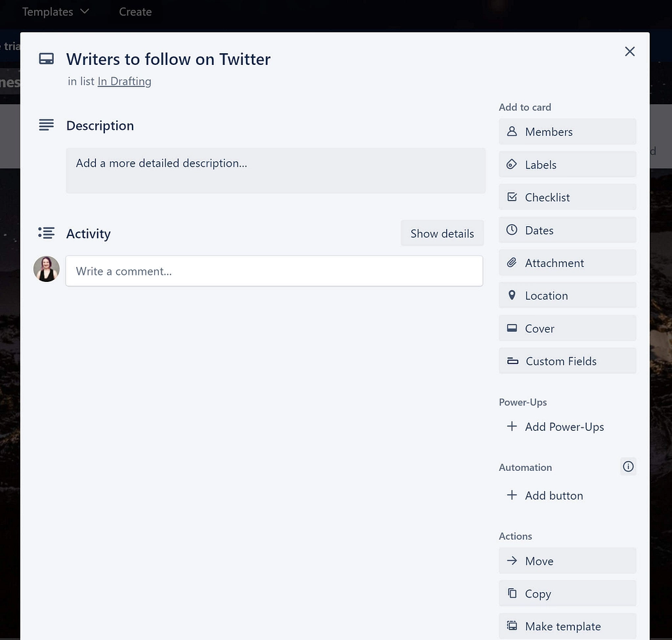Click the Members person icon

(x=512, y=131)
